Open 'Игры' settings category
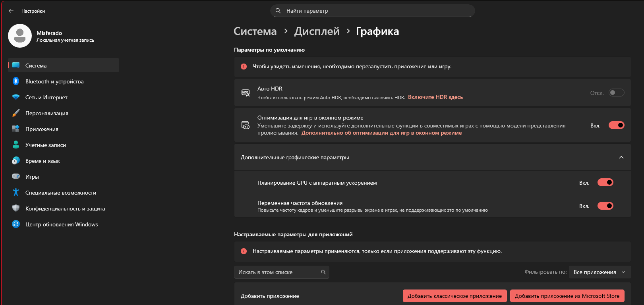This screenshot has height=305, width=644. tap(32, 177)
